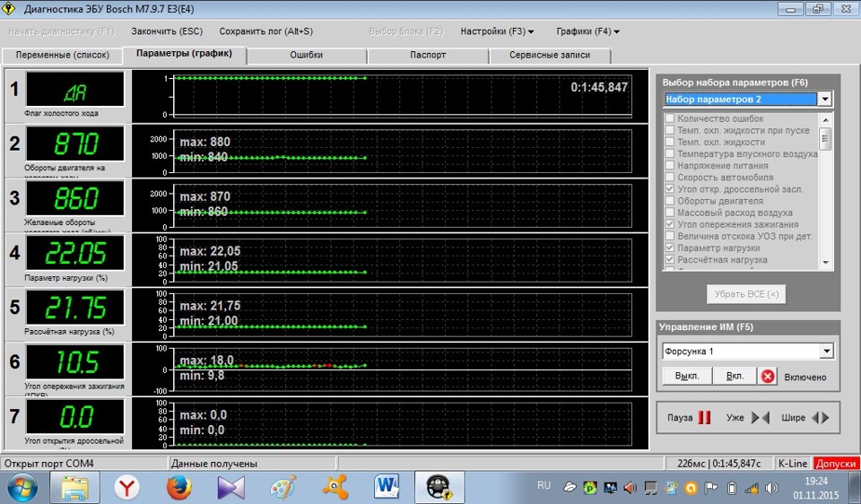Viewport: 861px width, 504px height.
Task: Check Обороты двигателя checkbox
Action: [669, 201]
